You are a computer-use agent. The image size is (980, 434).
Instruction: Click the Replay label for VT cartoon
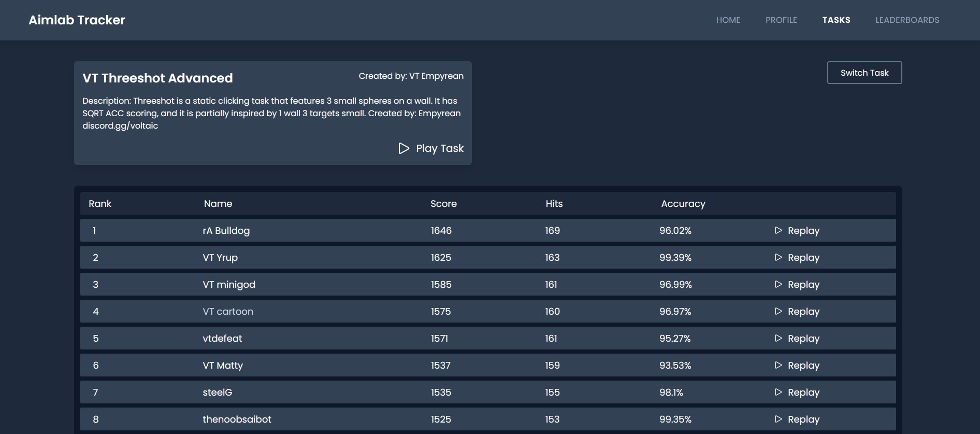(803, 312)
